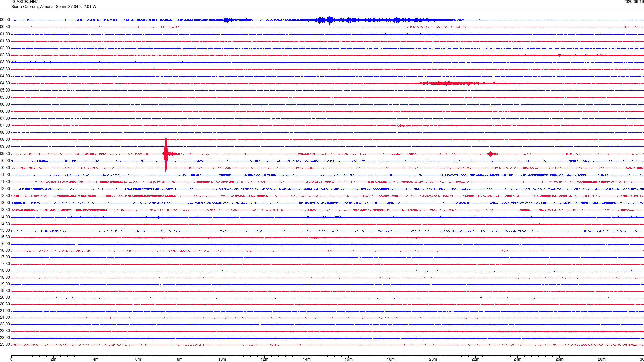Viewport: 644px width, 362px height.
Task: Select the 00:30 time row label
Action: pos(5,27)
